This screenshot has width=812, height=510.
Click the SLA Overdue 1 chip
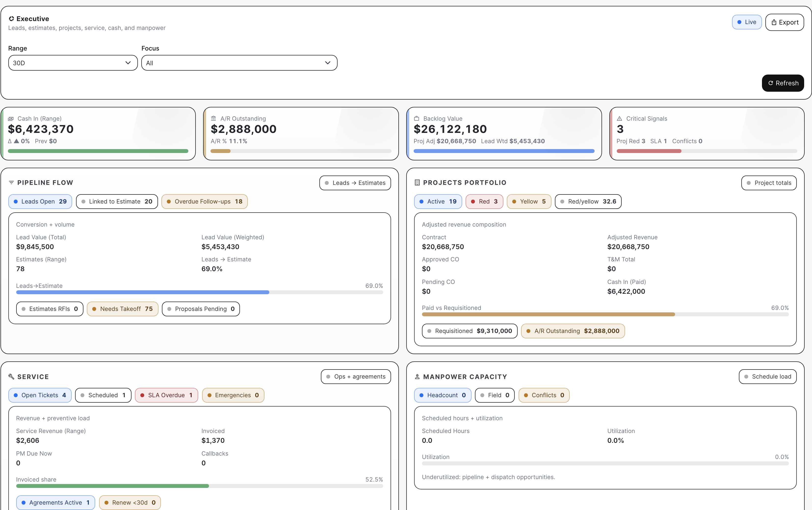coord(166,395)
